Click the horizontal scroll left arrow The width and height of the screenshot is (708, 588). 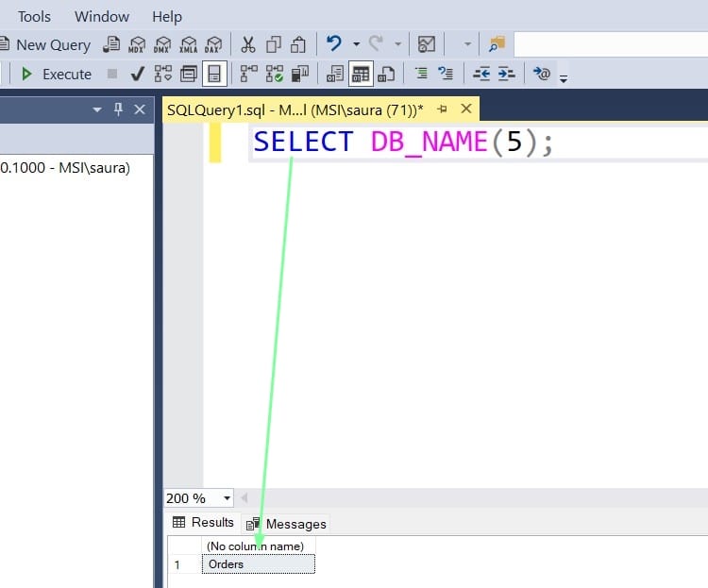[x=244, y=497]
